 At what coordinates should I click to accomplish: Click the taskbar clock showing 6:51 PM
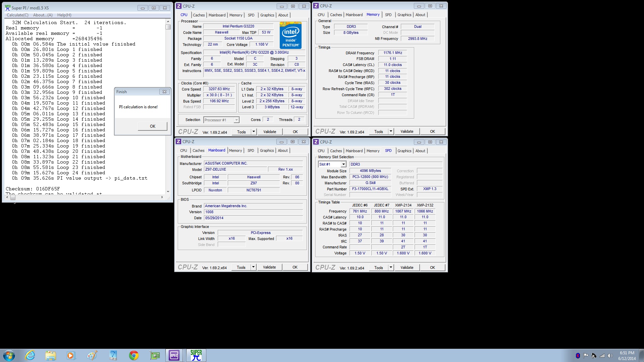[x=627, y=356]
